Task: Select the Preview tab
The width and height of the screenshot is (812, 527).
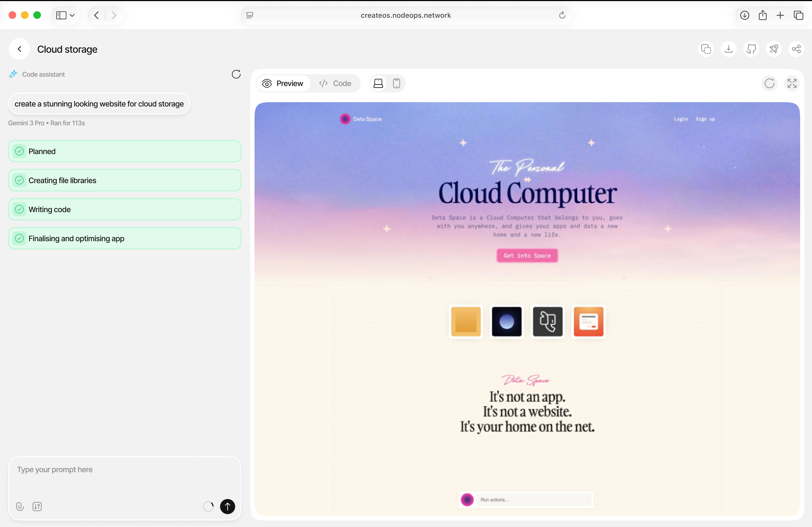Action: coord(283,84)
